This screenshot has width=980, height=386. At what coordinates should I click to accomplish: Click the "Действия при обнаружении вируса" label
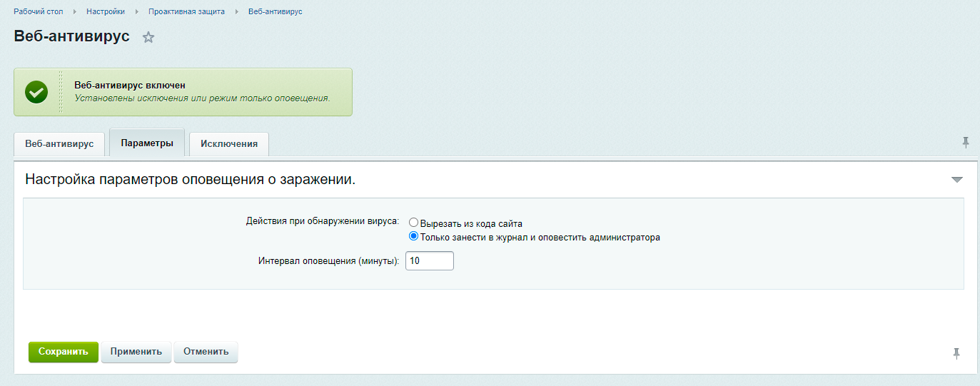tap(322, 220)
